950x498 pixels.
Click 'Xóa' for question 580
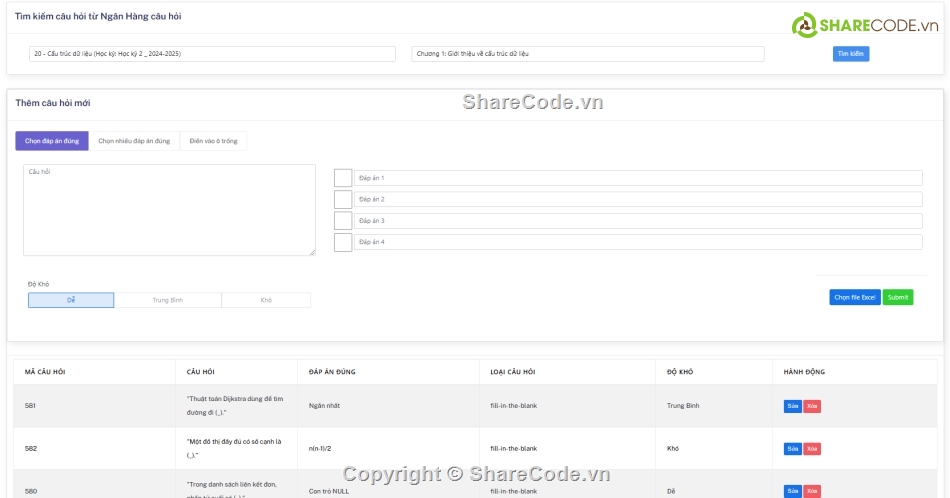pyautogui.click(x=812, y=491)
